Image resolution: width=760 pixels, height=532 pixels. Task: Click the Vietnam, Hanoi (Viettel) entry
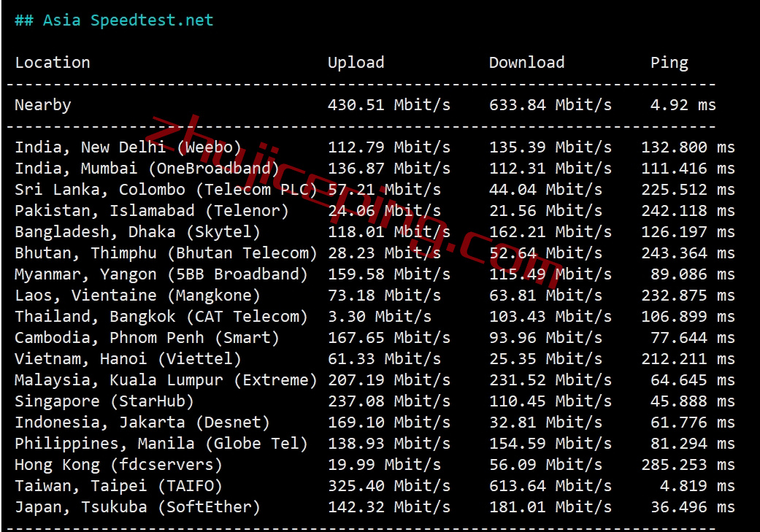128,359
